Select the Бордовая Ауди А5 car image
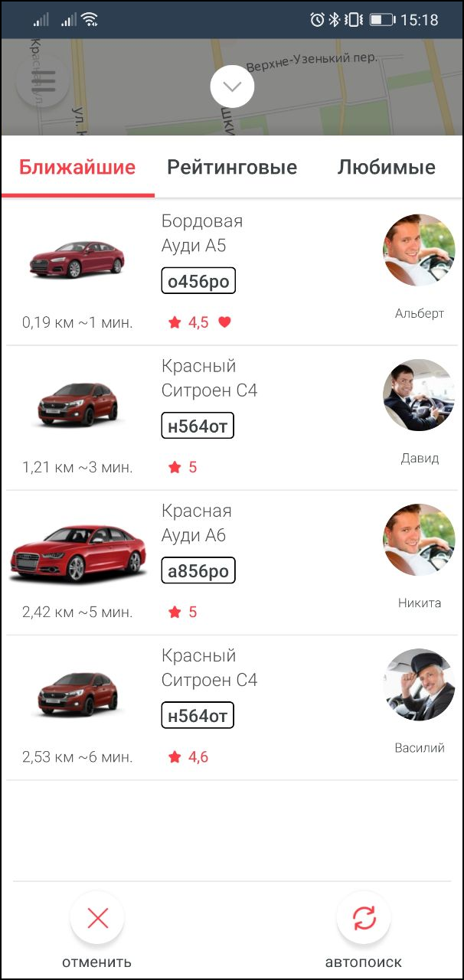 tap(77, 260)
